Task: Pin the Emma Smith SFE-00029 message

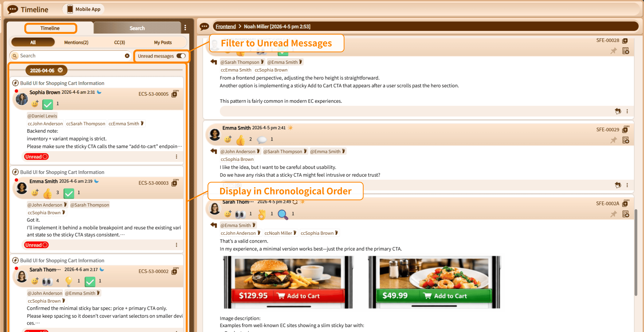Action: [614, 140]
